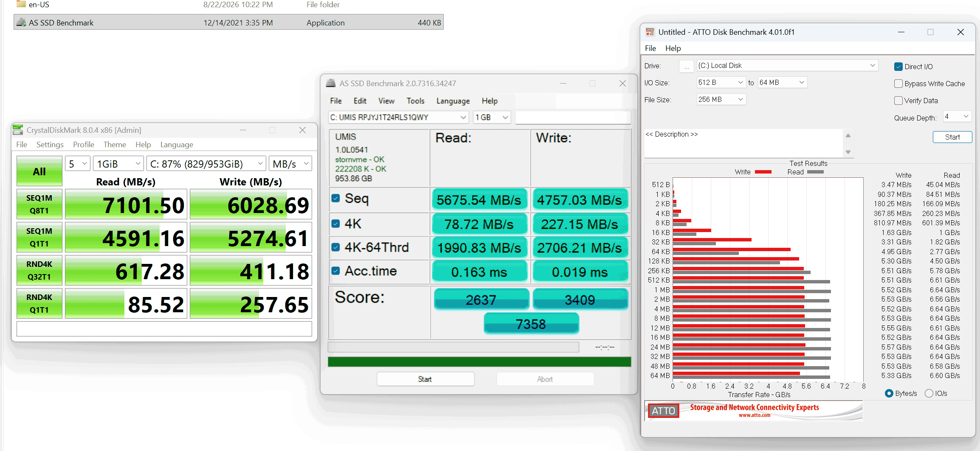Uncheck the 4K-64Thrd test checkbox
Image resolution: width=980 pixels, height=451 pixels.
335,247
